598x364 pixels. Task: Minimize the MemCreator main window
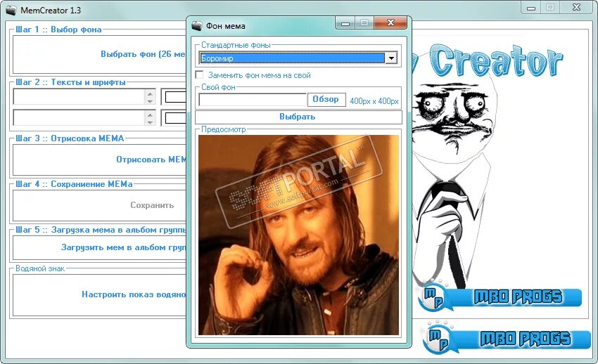531,8
